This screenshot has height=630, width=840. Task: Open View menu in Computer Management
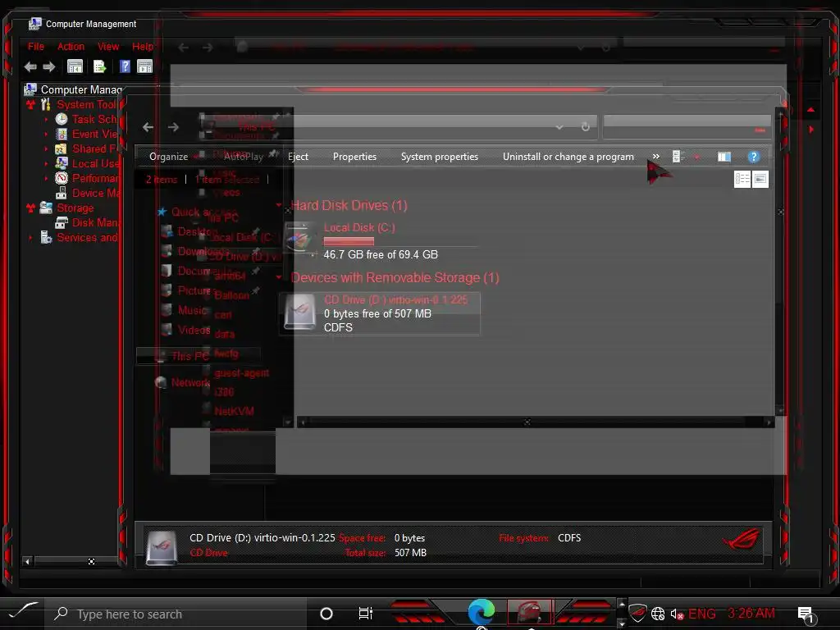(x=108, y=47)
